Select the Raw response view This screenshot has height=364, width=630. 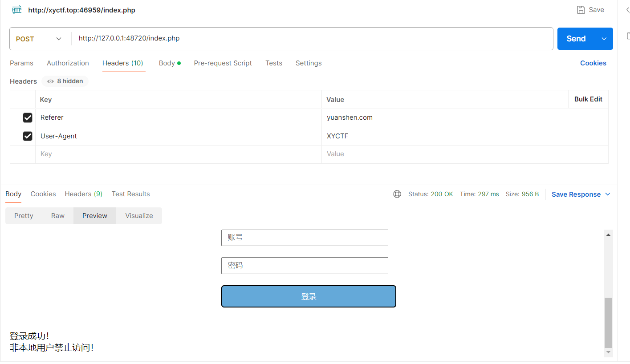tap(58, 216)
